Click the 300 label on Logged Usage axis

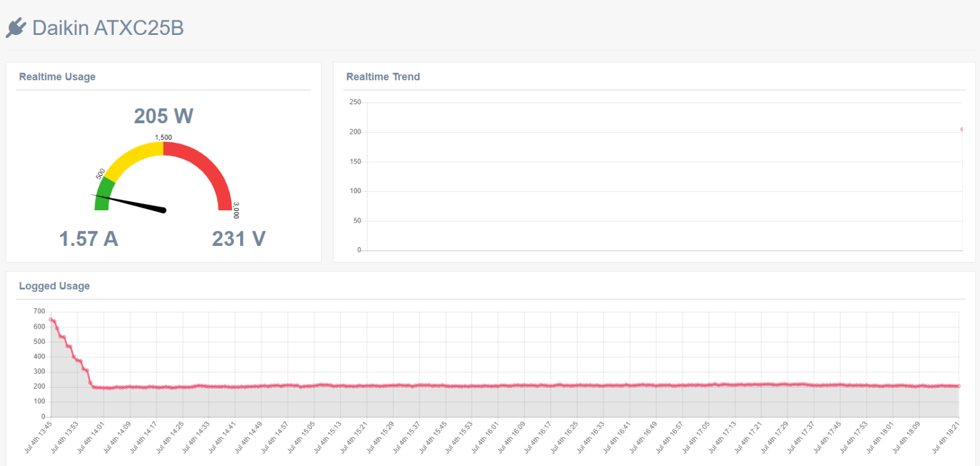coord(39,371)
